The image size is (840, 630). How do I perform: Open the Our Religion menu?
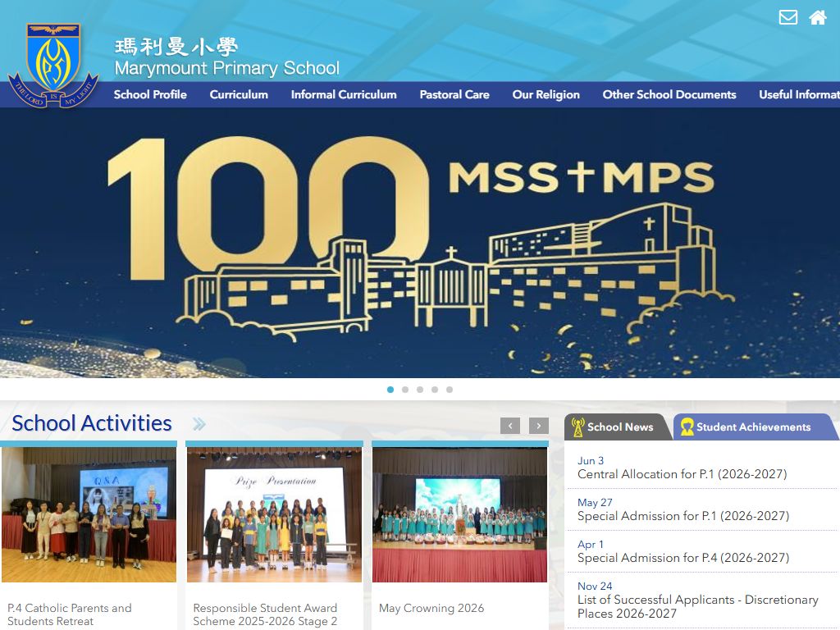[546, 95]
